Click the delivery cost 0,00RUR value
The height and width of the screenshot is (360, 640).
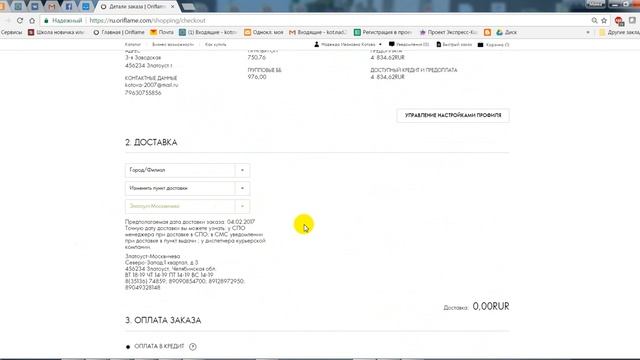(x=491, y=306)
